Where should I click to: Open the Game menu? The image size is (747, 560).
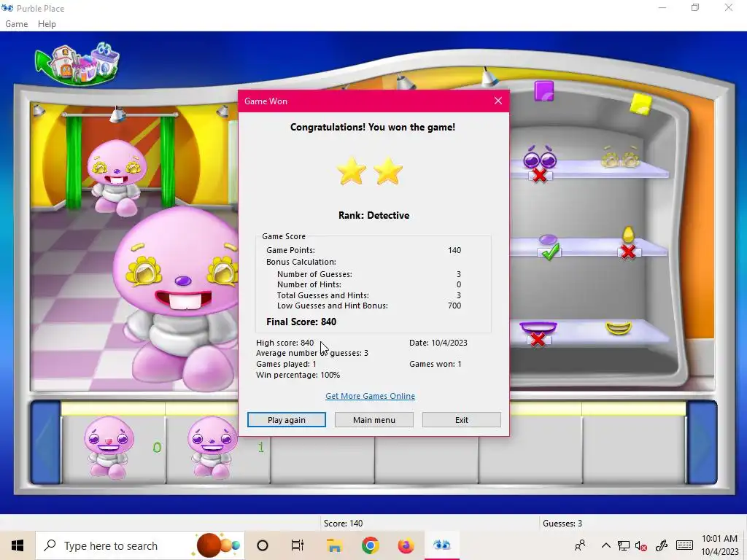pyautogui.click(x=16, y=24)
